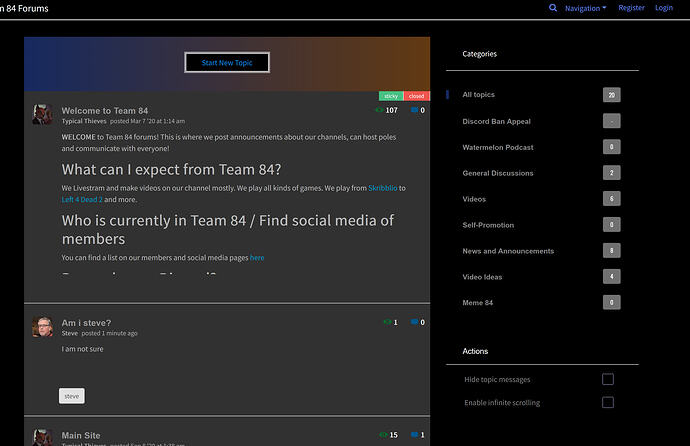Viewport: 690px width, 446px height.
Task: Click views eye icon on Main Site
Action: (383, 435)
